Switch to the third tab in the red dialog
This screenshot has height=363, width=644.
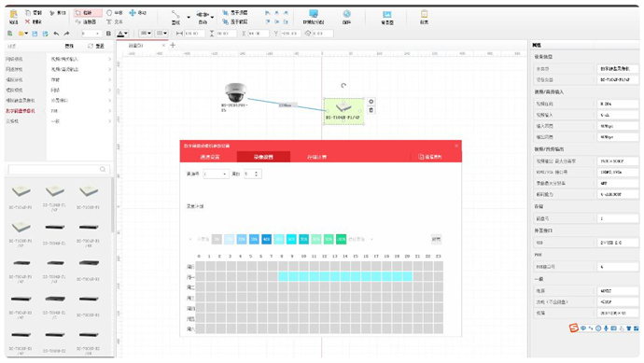click(x=316, y=157)
